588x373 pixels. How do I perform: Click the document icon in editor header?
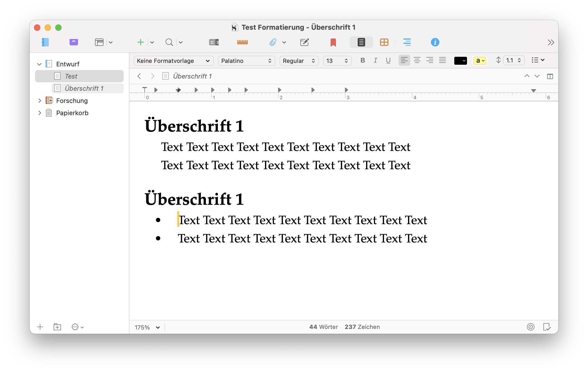tap(165, 76)
